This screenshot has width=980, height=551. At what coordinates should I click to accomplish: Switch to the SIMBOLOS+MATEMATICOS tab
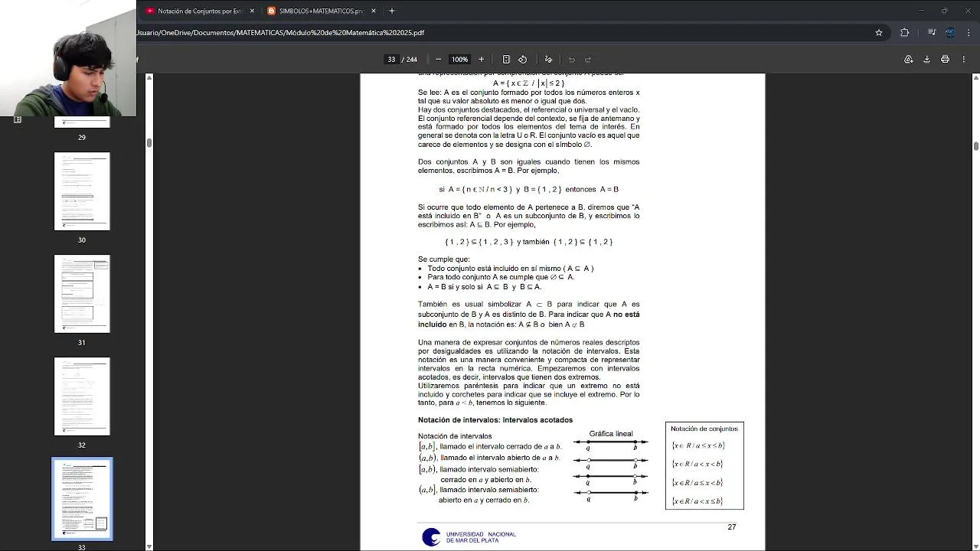coord(320,11)
